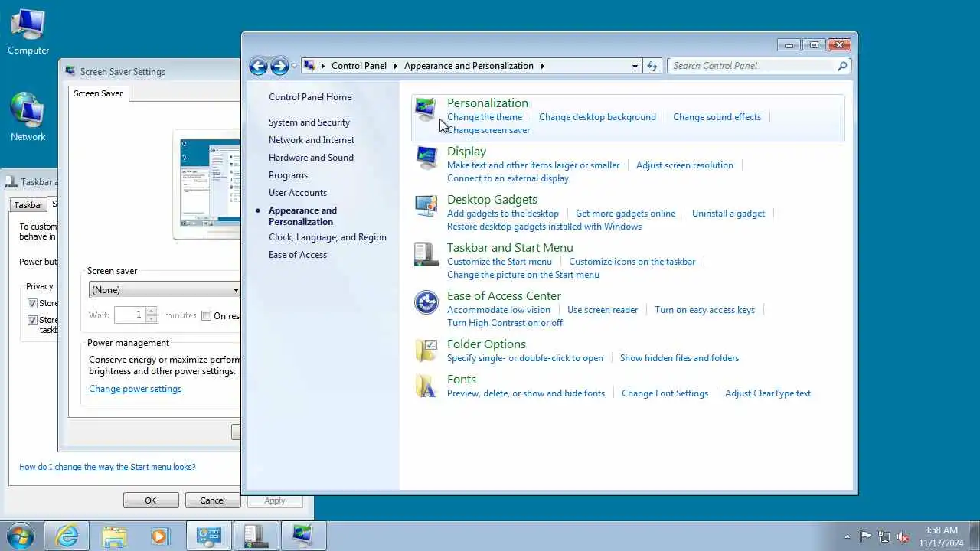The image size is (980, 551).
Task: Select the Taskbar tab in properties window
Action: click(x=28, y=205)
